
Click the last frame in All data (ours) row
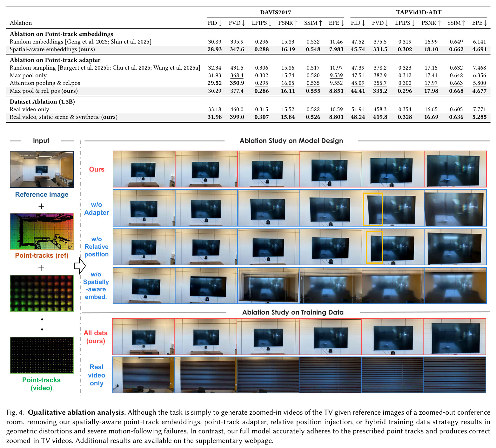(x=455, y=337)
